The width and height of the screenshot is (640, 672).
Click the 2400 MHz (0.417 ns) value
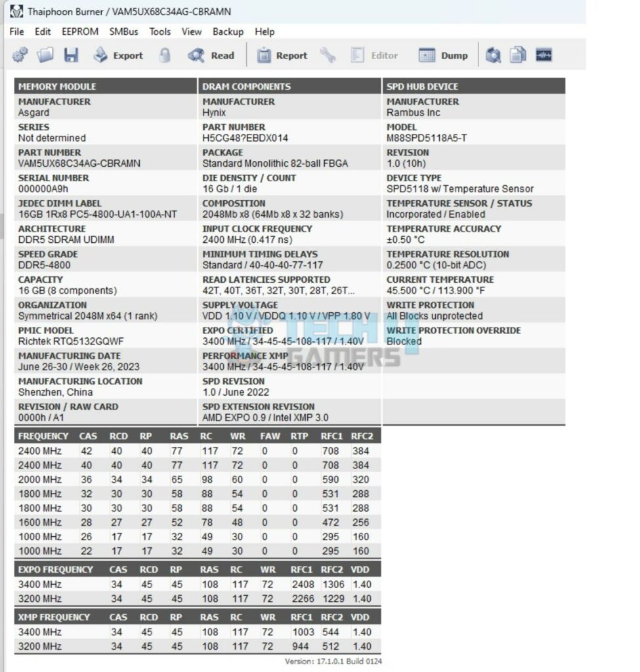pyautogui.click(x=247, y=240)
